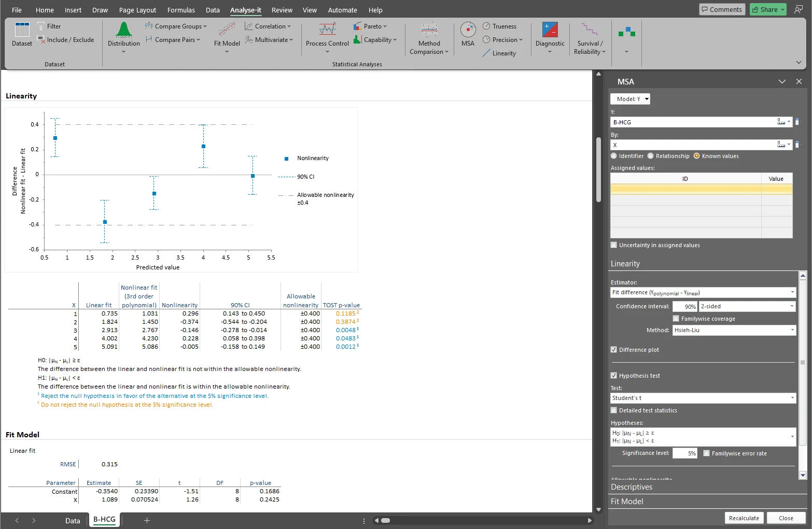Open the Test Student's t dropdown
This screenshot has width=812, height=529.
(703, 398)
